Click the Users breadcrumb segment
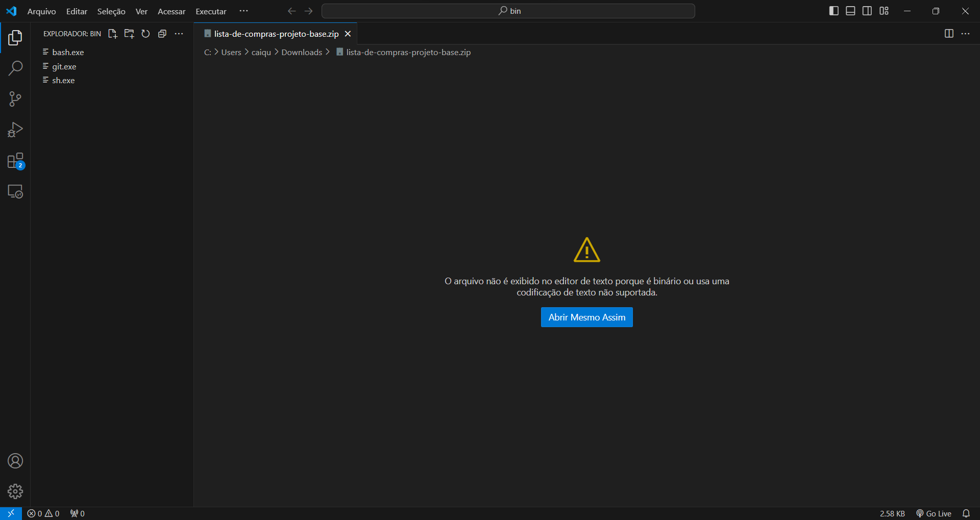Viewport: 980px width, 520px height. coord(231,52)
